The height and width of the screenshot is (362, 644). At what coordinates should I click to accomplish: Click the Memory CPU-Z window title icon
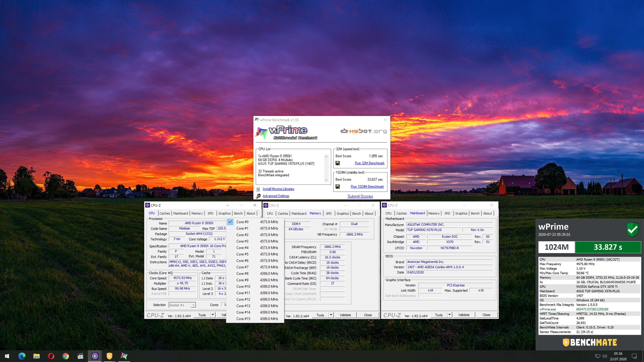[266, 205]
